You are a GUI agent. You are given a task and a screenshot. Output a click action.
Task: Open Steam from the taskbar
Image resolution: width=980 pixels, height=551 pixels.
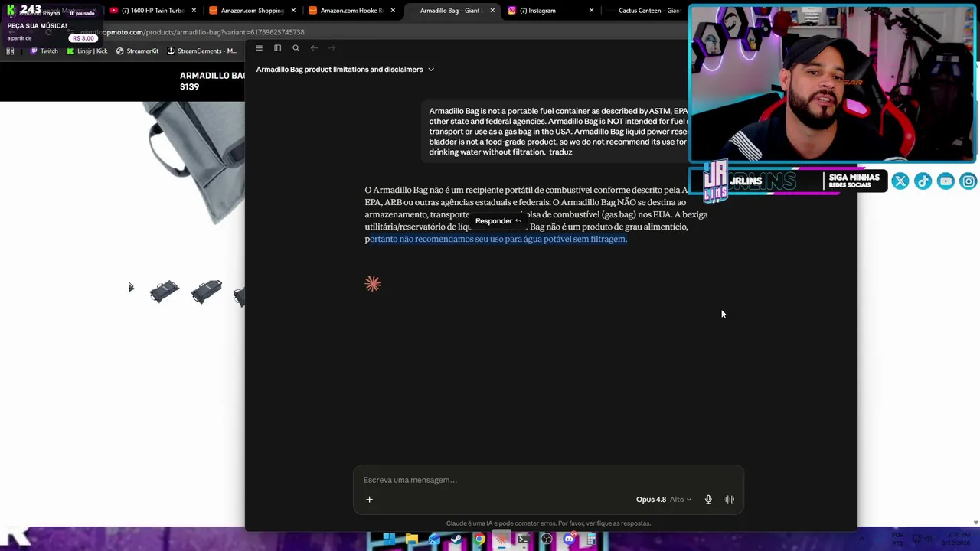coord(456,540)
